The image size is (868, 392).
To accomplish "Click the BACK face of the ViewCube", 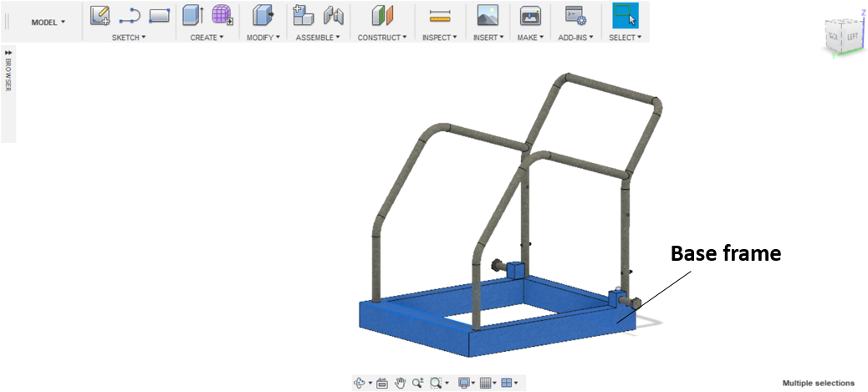I will (x=833, y=37).
